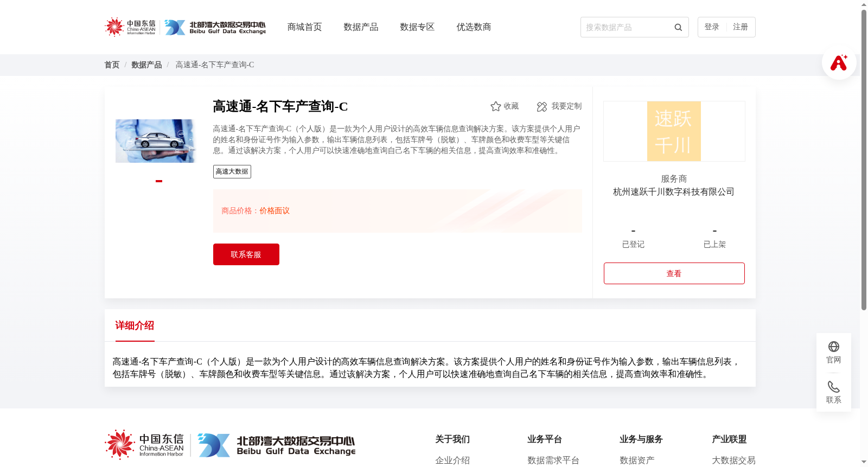This screenshot has height=467, width=868.
Task: Open 优选数商 in top navigation
Action: [474, 27]
